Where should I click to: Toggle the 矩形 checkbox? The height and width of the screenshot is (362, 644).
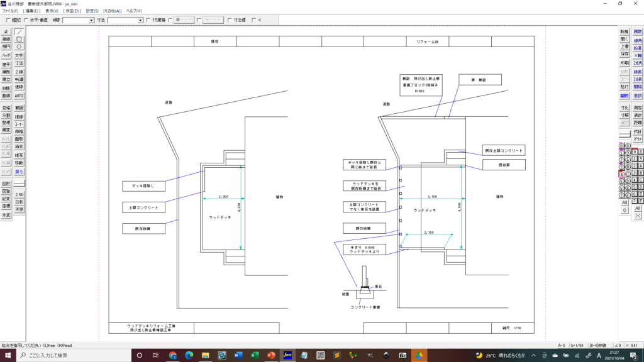[8, 20]
